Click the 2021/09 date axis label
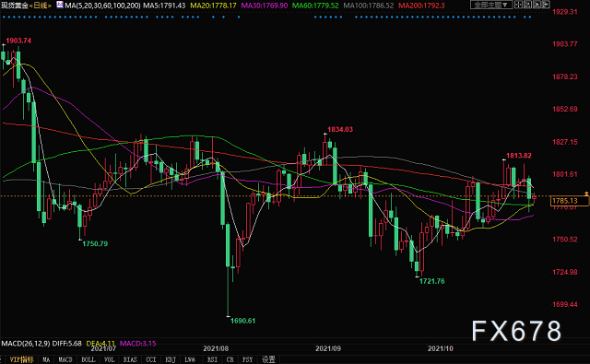The image size is (590, 364). (328, 348)
